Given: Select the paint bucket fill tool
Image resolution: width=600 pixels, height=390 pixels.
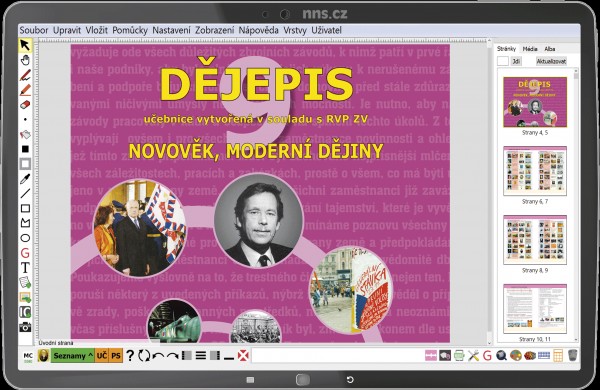Looking at the screenshot, I should 25,134.
